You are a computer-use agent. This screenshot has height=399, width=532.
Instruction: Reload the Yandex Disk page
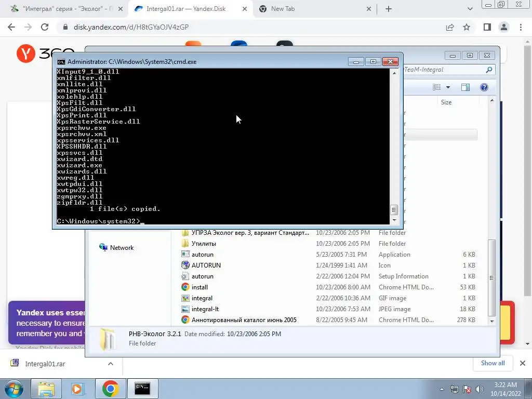[x=45, y=27]
